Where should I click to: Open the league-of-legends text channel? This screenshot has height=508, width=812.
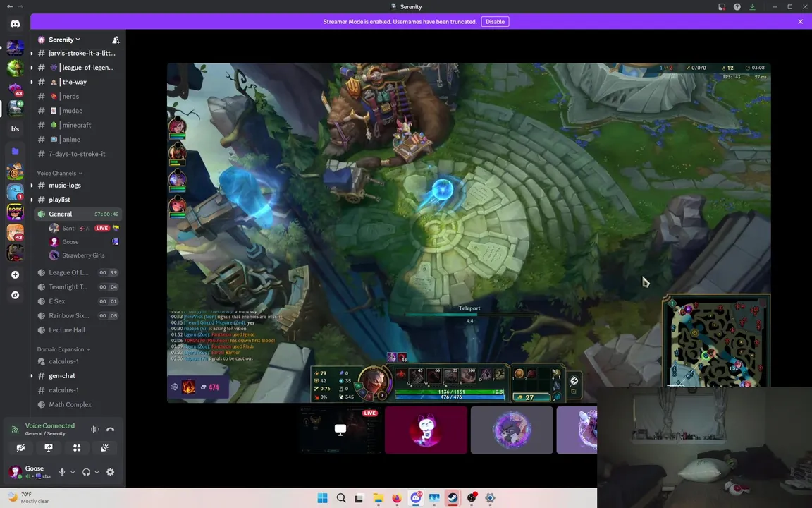coord(78,68)
